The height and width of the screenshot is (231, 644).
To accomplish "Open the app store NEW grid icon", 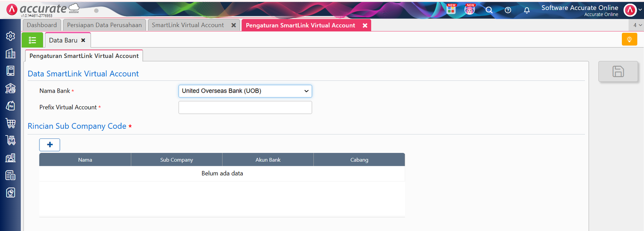I will [451, 9].
